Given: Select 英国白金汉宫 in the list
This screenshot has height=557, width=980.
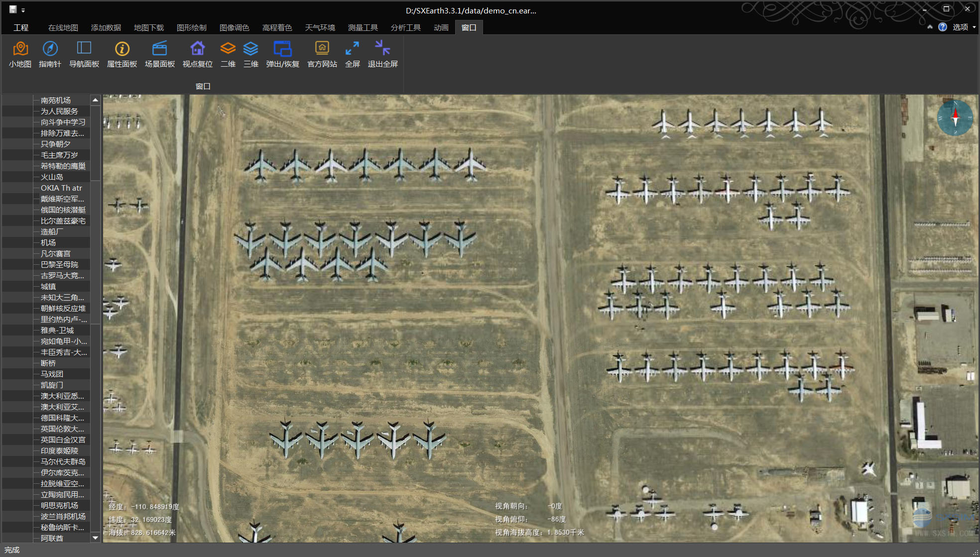Looking at the screenshot, I should point(63,440).
